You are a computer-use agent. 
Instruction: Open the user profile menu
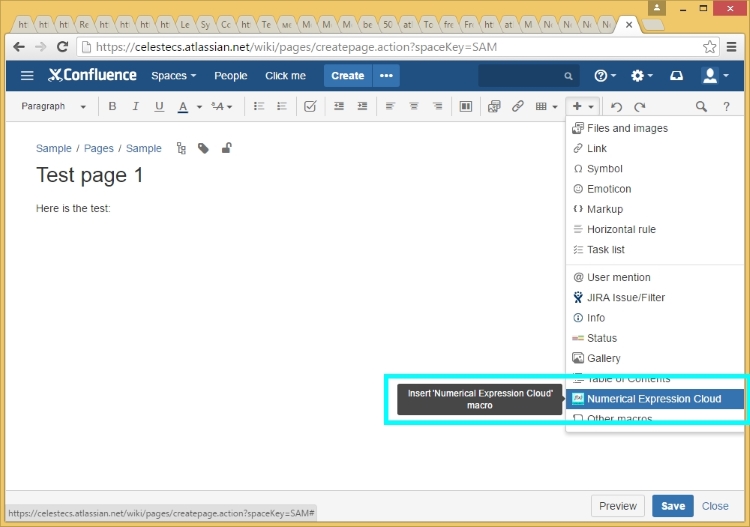tap(715, 76)
